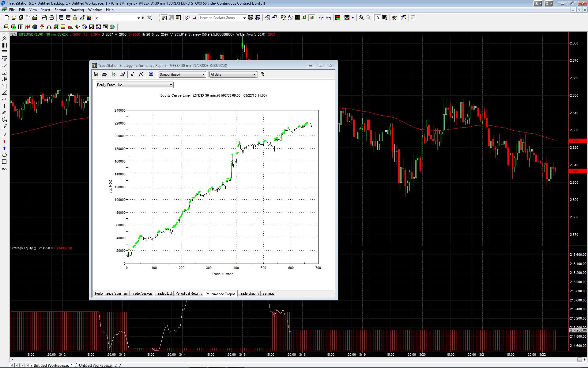Screen dimensions: 588x368
Task: Save the strategy performance report
Action: click(x=96, y=74)
